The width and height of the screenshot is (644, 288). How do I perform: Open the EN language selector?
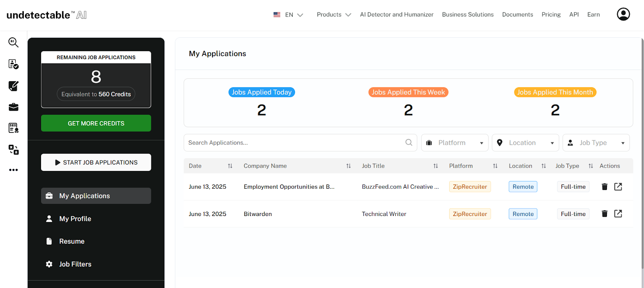[x=288, y=14]
